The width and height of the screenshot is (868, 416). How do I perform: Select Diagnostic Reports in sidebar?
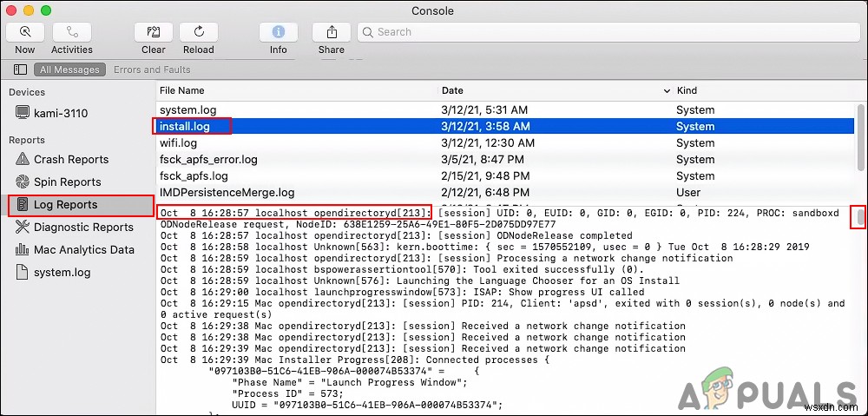point(83,228)
